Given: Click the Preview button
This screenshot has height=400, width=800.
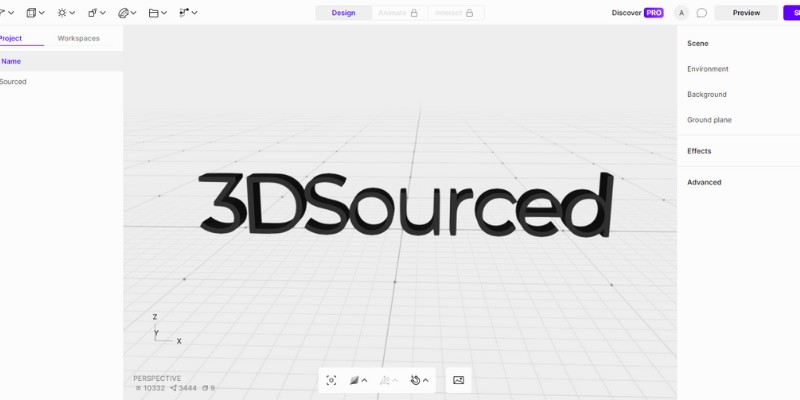Looking at the screenshot, I should pyautogui.click(x=746, y=13).
